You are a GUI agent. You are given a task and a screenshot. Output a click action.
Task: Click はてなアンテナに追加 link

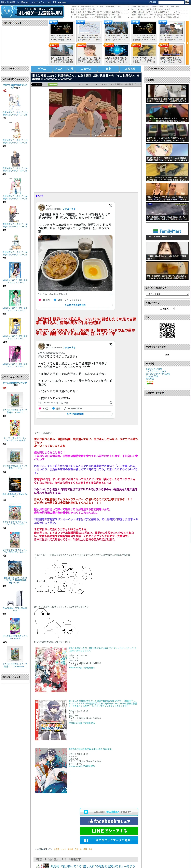[x=156, y=372]
